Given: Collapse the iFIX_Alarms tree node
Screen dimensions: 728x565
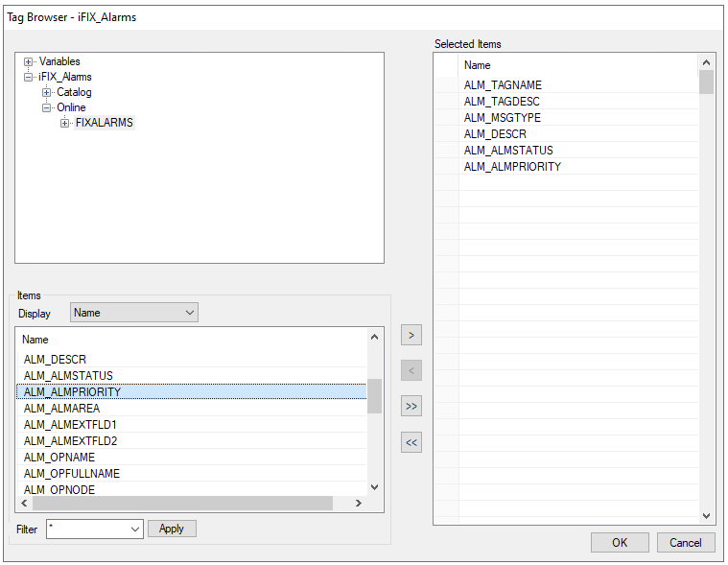Looking at the screenshot, I should pyautogui.click(x=29, y=77).
